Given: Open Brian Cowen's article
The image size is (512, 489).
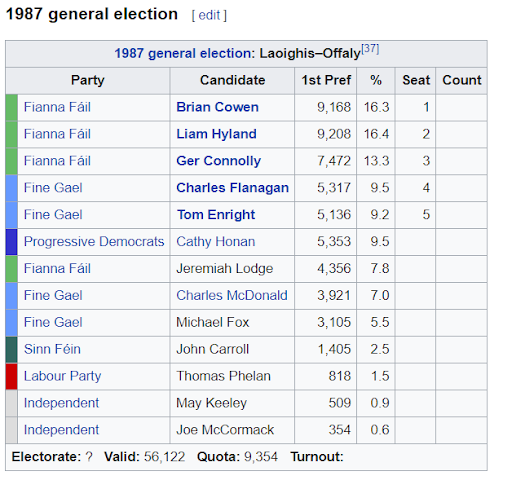Looking at the screenshot, I should tap(217, 107).
